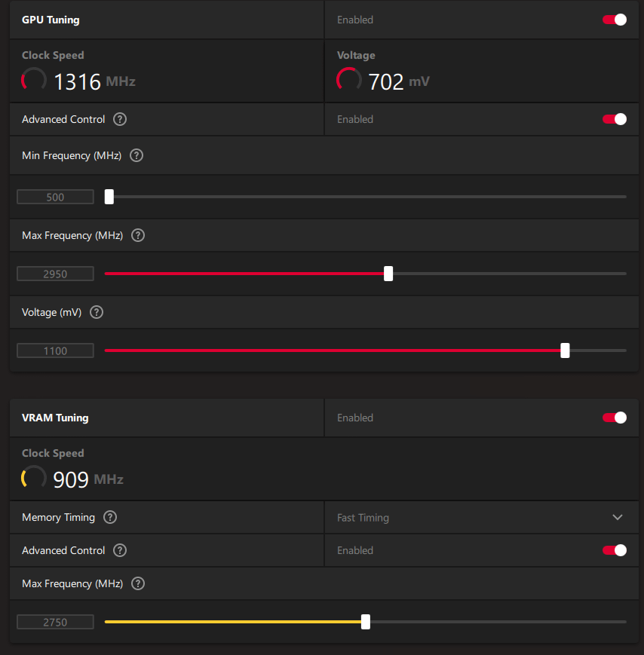Click the GPU Max Frequency slider handle
Image resolution: width=644 pixels, height=655 pixels.
pos(388,274)
